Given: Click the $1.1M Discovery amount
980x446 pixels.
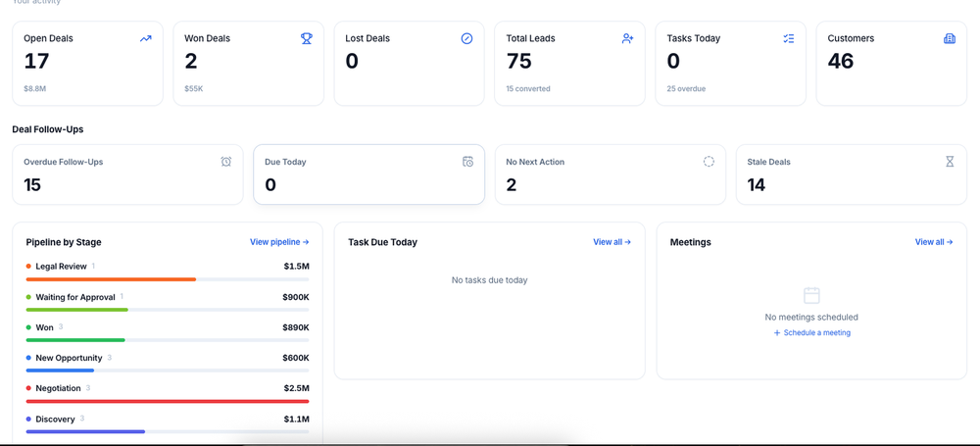Looking at the screenshot, I should [x=296, y=420].
